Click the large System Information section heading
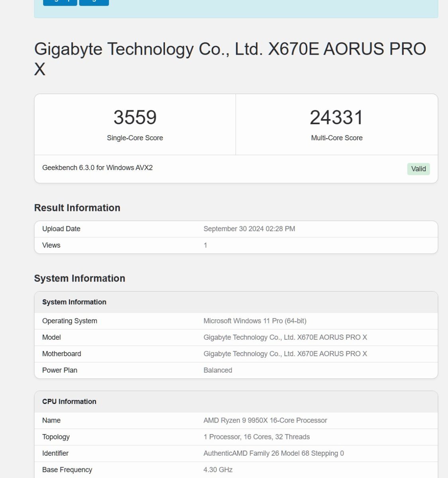448x478 pixels. [x=80, y=278]
